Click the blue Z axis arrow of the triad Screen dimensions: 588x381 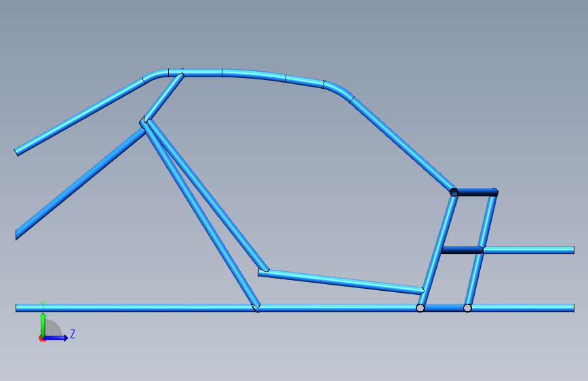click(x=56, y=338)
